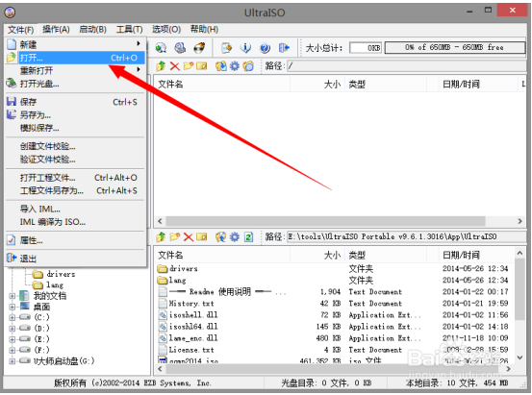
Task: Expand the 桌面 tree node
Action: (13, 307)
